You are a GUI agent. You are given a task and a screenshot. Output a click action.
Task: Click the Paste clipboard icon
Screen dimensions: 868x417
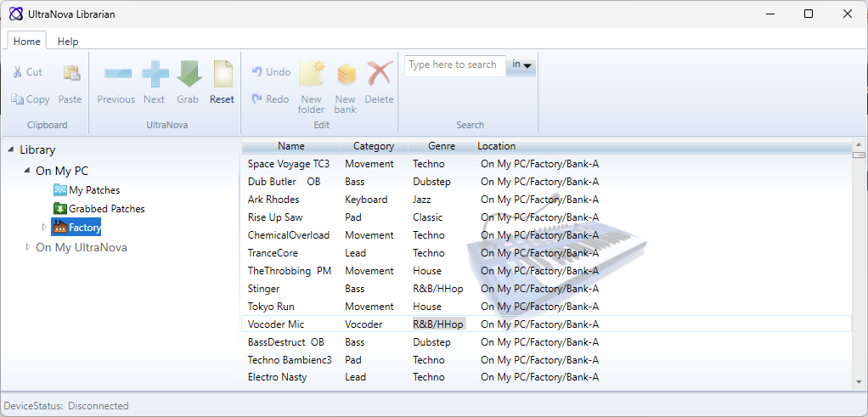[70, 76]
